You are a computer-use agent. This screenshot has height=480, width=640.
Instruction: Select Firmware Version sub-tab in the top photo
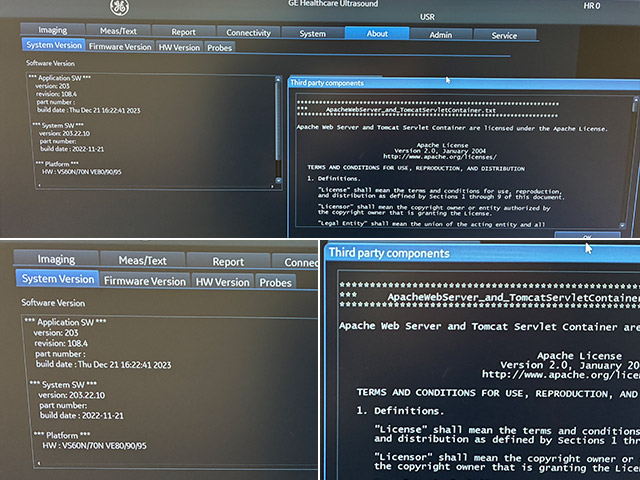(120, 47)
